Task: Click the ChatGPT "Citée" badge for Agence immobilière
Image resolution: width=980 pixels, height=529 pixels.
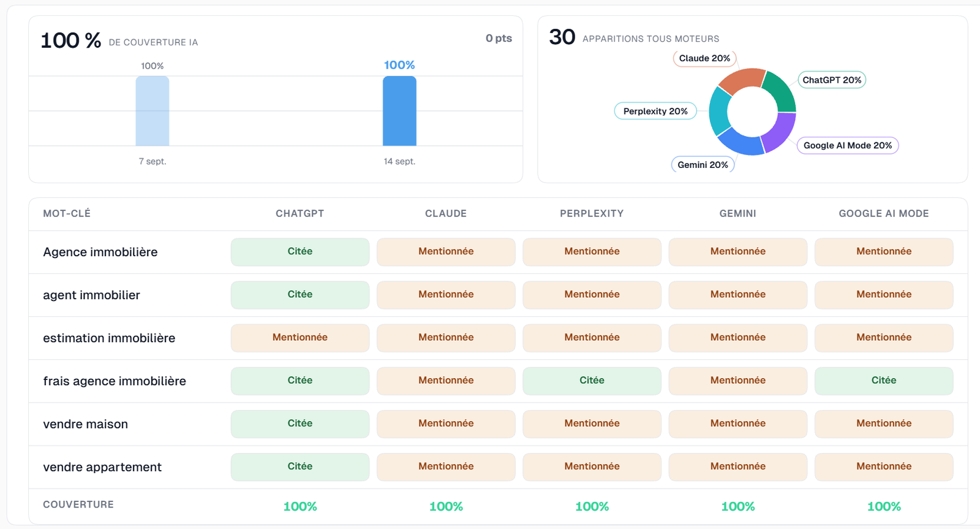Action: [x=300, y=252]
